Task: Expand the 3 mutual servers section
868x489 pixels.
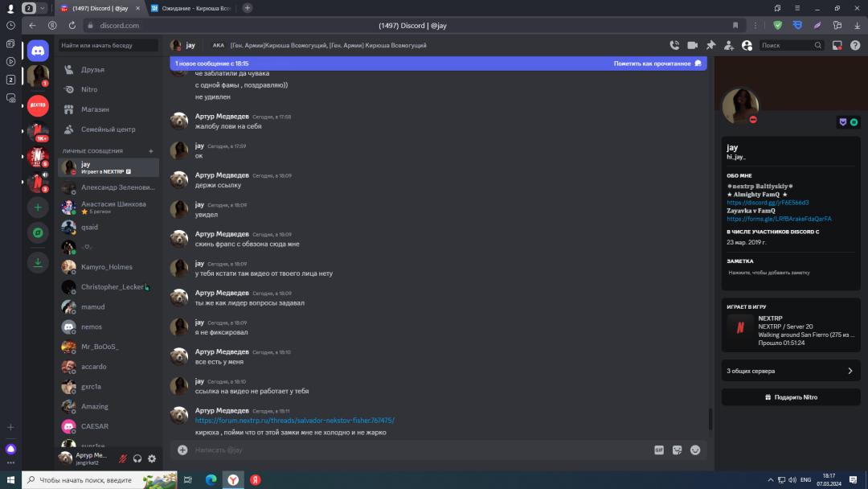Action: (x=790, y=371)
